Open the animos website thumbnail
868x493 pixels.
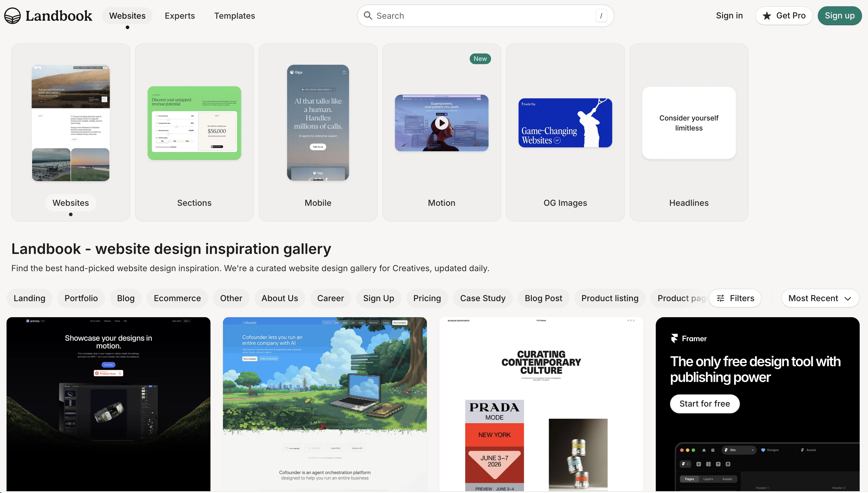(108, 404)
